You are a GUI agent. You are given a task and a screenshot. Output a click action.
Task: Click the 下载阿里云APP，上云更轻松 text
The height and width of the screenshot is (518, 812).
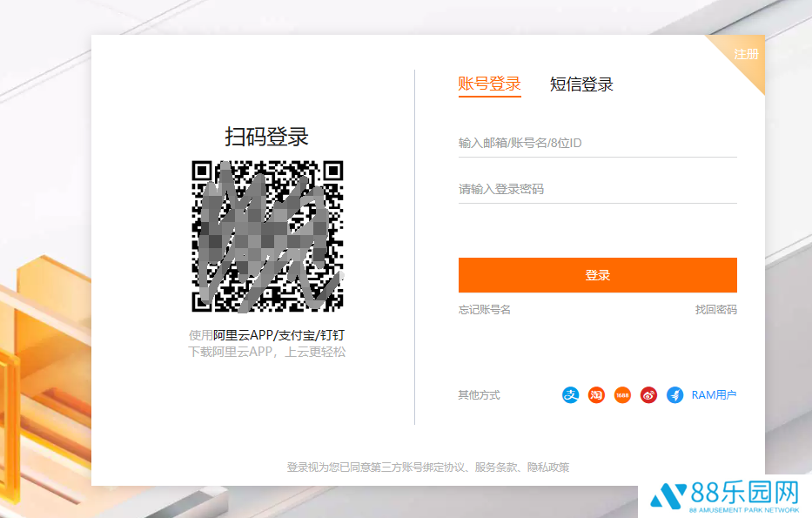(x=266, y=353)
